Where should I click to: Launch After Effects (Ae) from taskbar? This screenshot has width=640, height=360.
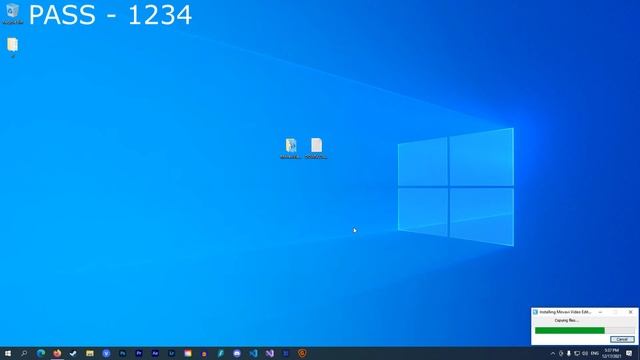coord(155,353)
